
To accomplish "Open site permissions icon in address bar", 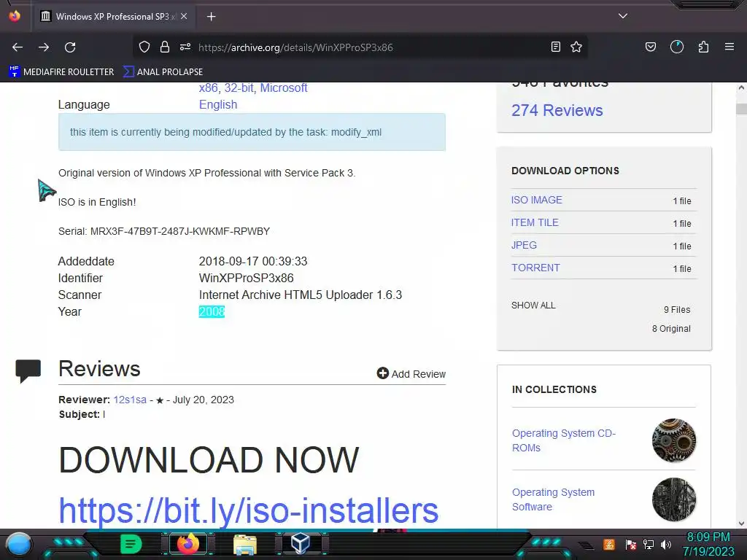I will tap(185, 47).
